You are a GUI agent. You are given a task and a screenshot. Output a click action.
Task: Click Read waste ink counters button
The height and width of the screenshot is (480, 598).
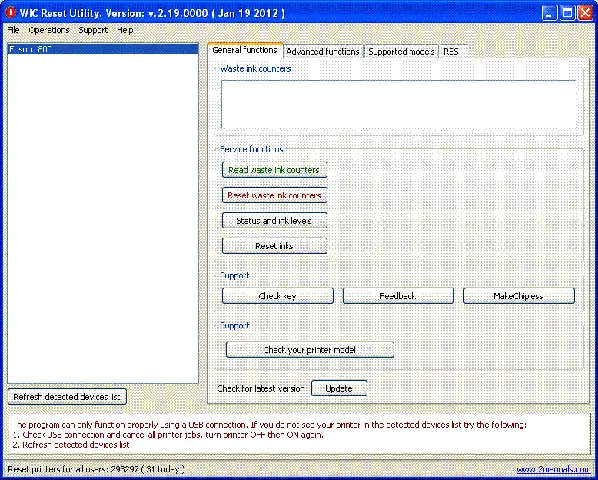point(274,170)
